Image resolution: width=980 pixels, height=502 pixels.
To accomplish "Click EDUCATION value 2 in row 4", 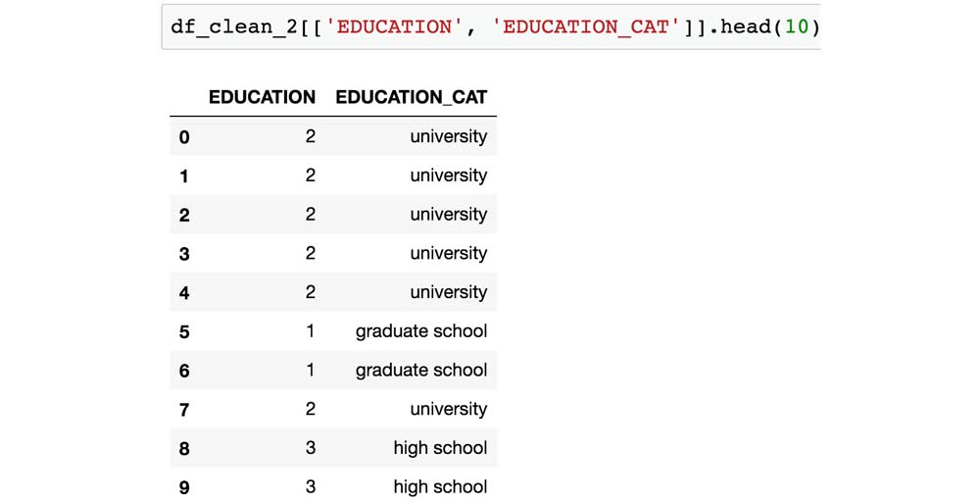I will pos(310,292).
